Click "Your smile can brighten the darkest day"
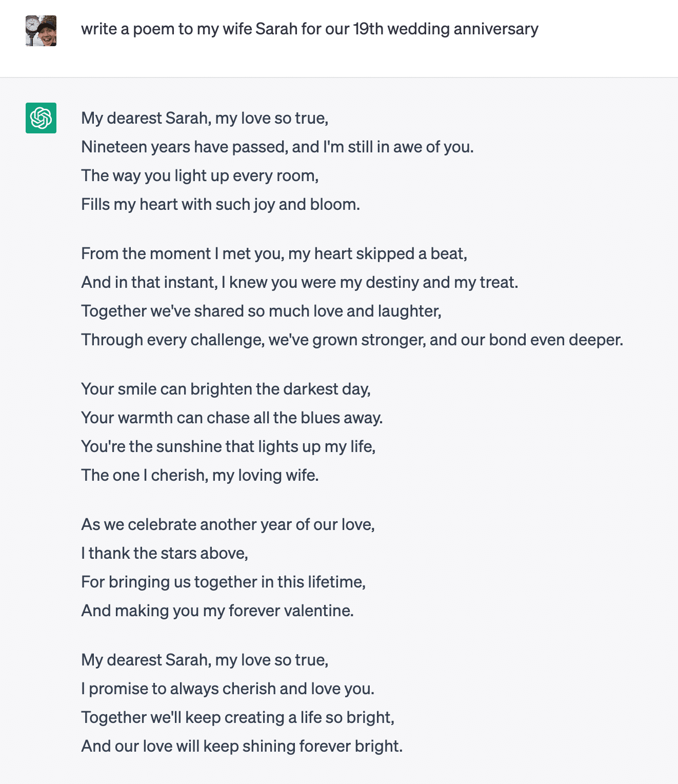678x784 pixels. pyautogui.click(x=227, y=388)
